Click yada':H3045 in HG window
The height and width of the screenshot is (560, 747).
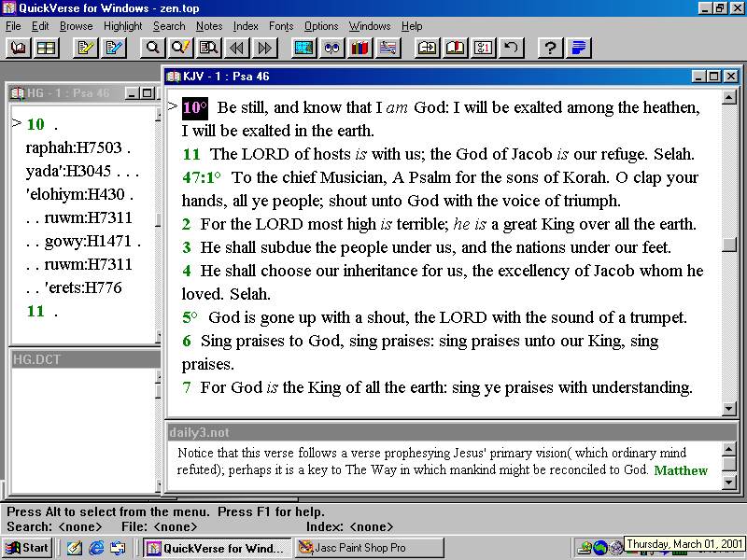click(x=68, y=171)
